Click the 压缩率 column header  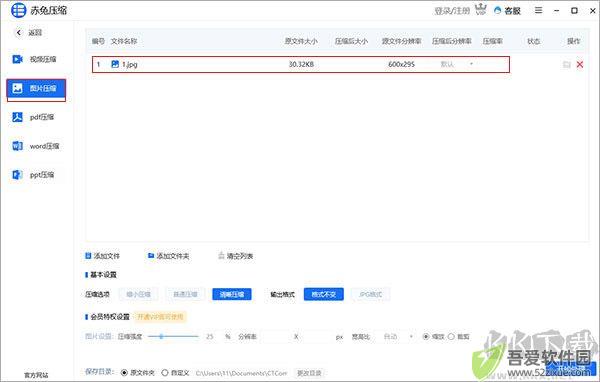pyautogui.click(x=492, y=41)
